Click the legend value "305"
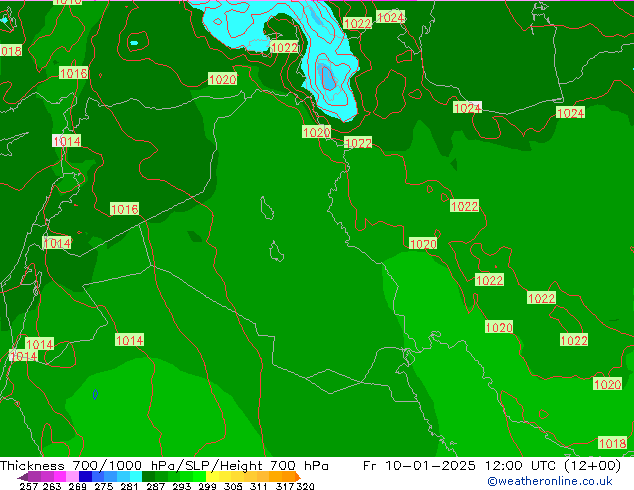634x490 pixels. click(233, 486)
